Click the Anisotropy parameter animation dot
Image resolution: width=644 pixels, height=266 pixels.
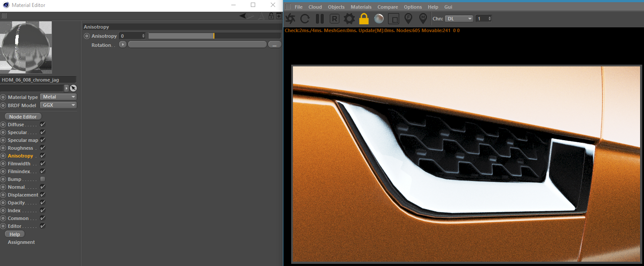[87, 36]
